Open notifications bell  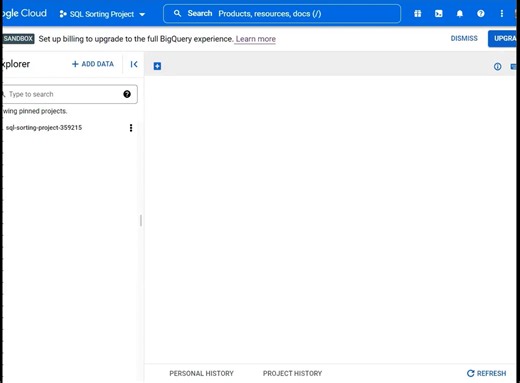coord(460,14)
